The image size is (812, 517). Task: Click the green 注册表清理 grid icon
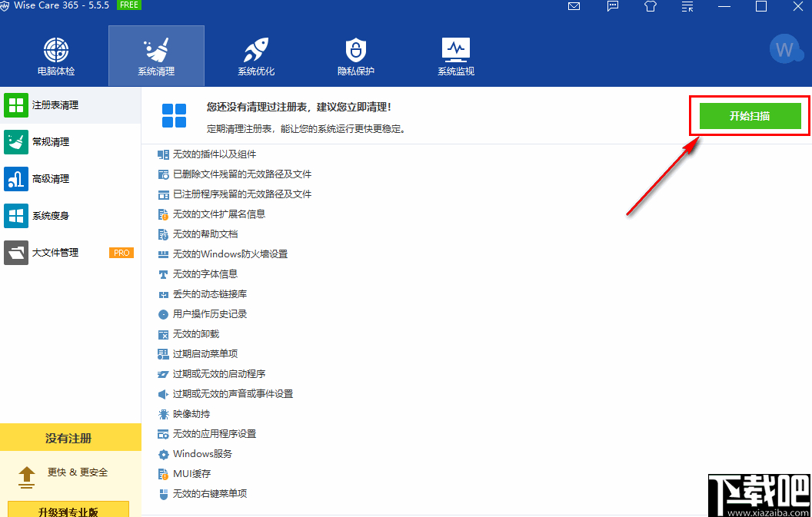(16, 105)
